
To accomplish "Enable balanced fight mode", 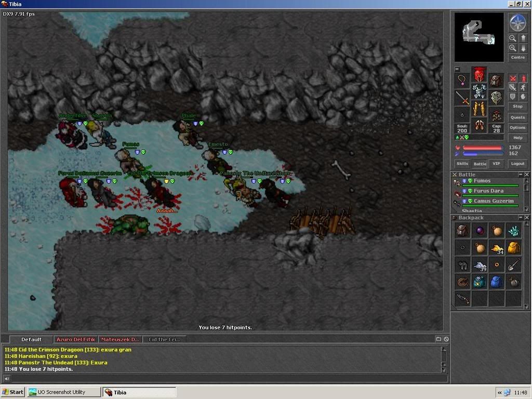I will pyautogui.click(x=513, y=87).
